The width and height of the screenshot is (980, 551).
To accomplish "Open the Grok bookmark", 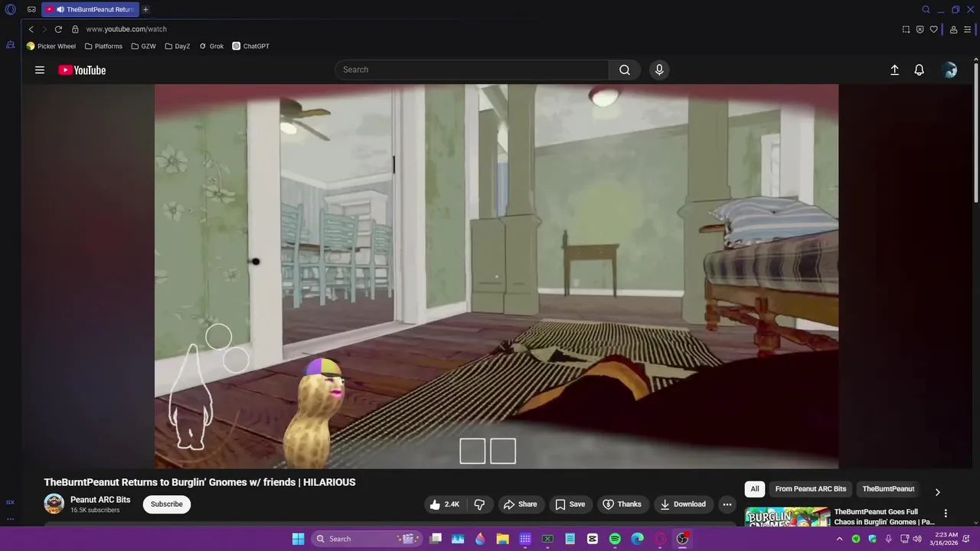I will (x=211, y=46).
